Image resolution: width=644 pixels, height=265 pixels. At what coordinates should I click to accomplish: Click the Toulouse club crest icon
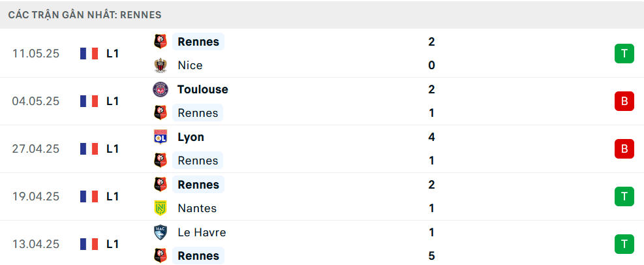(x=160, y=89)
